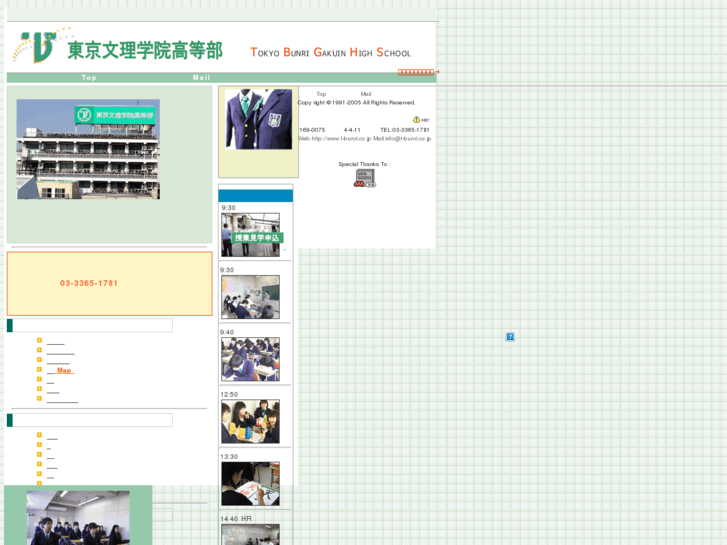Click the Copyright 1991-2005 All Rights Reserved text
Viewport: 727px width, 545px height.
pos(357,103)
